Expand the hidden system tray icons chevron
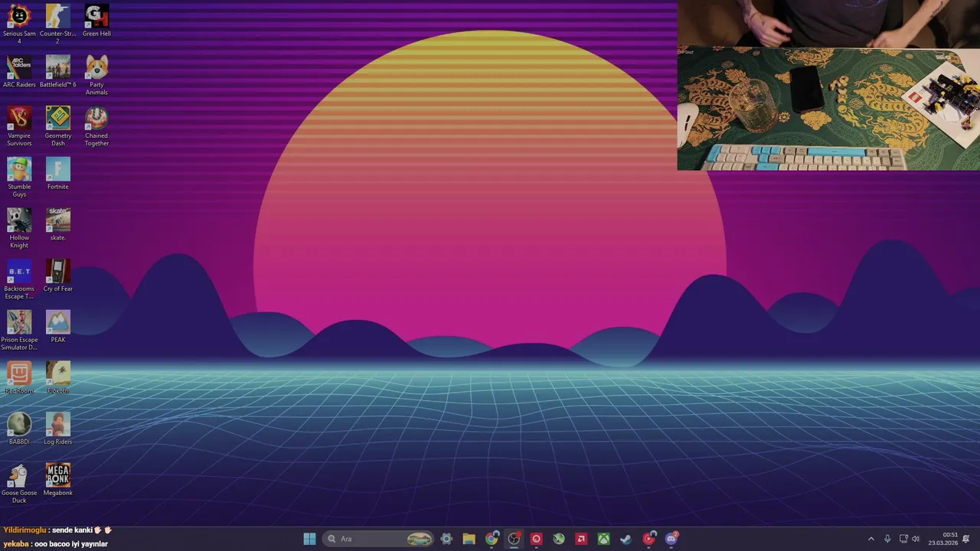 click(871, 539)
